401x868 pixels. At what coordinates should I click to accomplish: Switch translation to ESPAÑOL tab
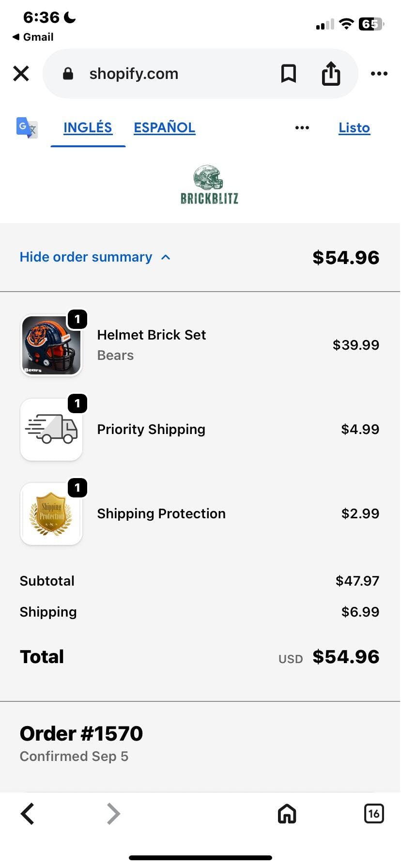pyautogui.click(x=164, y=128)
